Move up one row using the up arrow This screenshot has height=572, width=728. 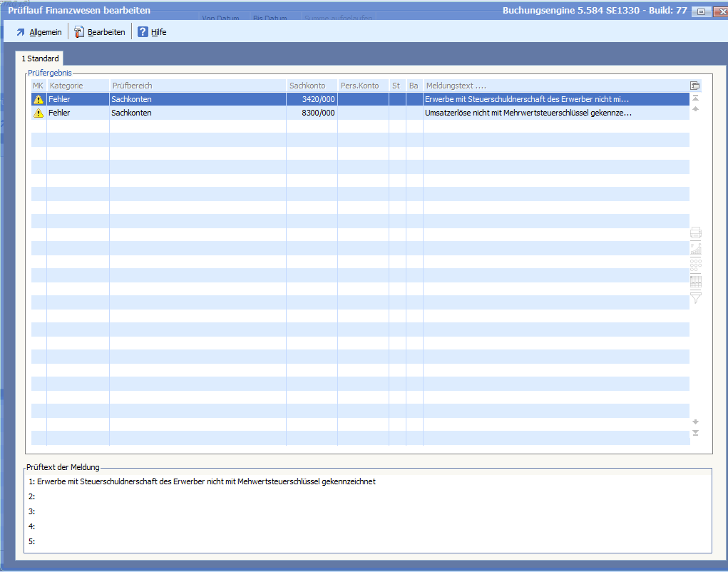click(x=696, y=109)
